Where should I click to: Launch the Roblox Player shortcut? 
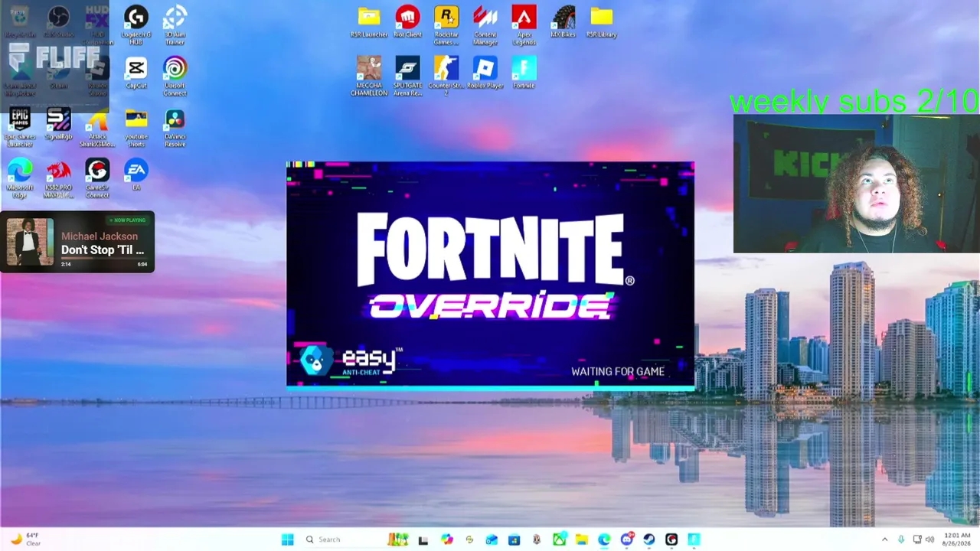(x=485, y=73)
